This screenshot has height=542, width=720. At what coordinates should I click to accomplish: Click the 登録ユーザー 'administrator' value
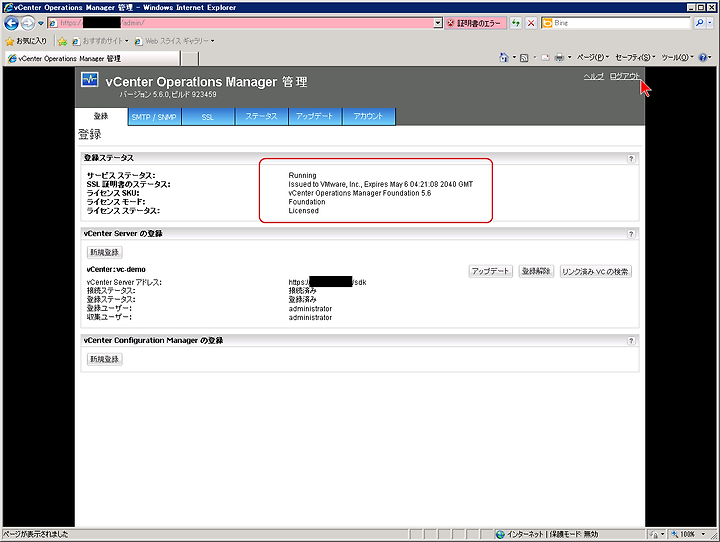click(310, 309)
